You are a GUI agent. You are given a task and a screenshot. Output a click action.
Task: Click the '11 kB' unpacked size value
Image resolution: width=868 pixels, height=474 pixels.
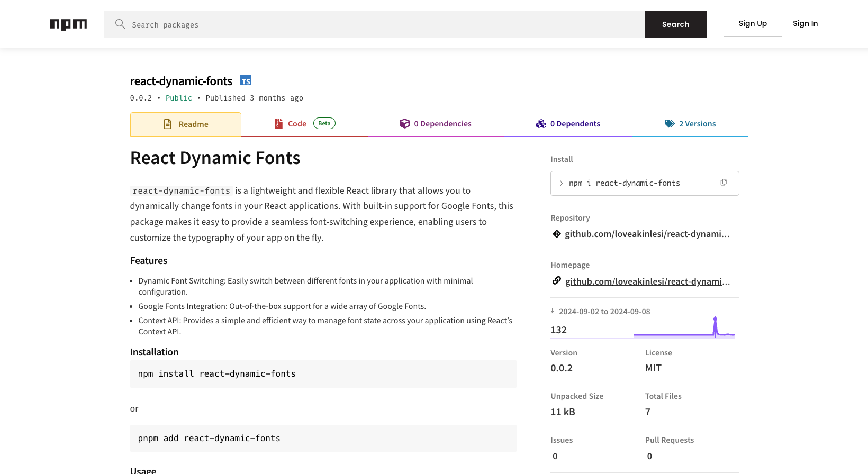pyautogui.click(x=563, y=412)
